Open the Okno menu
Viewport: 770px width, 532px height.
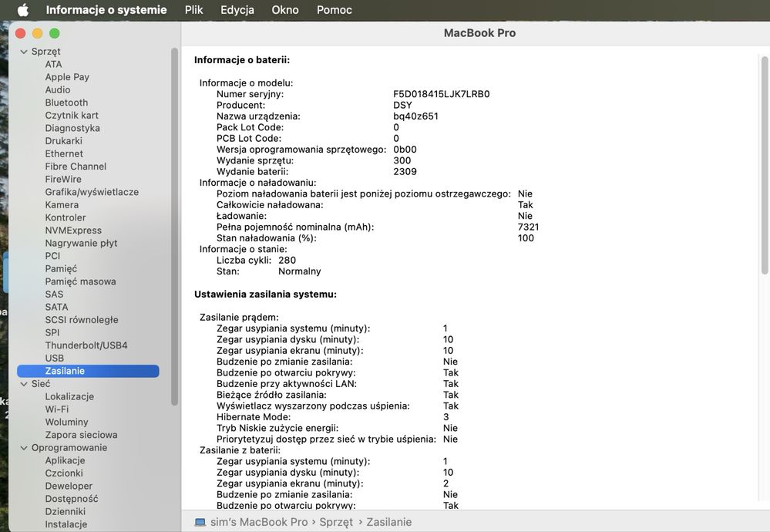click(285, 10)
